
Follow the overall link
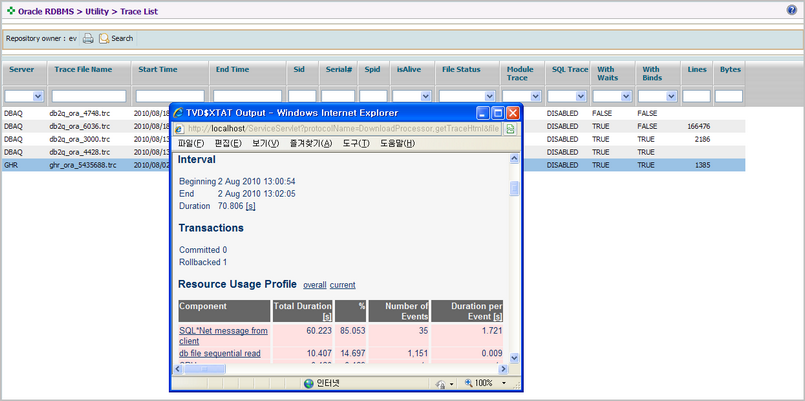[315, 285]
